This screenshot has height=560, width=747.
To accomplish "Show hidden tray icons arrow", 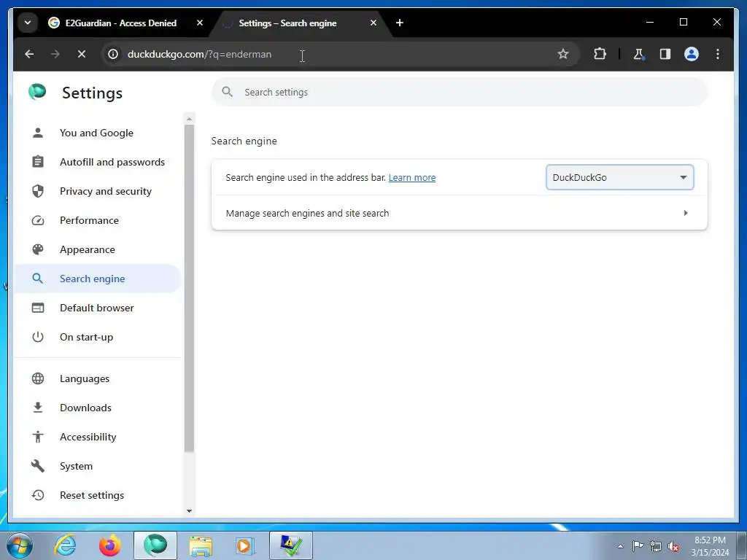I will click(x=620, y=546).
